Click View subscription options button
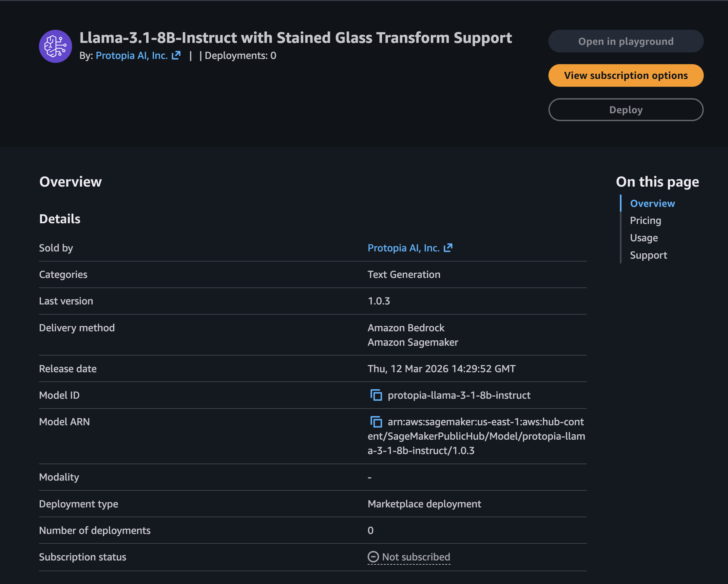The height and width of the screenshot is (584, 728). tap(626, 75)
